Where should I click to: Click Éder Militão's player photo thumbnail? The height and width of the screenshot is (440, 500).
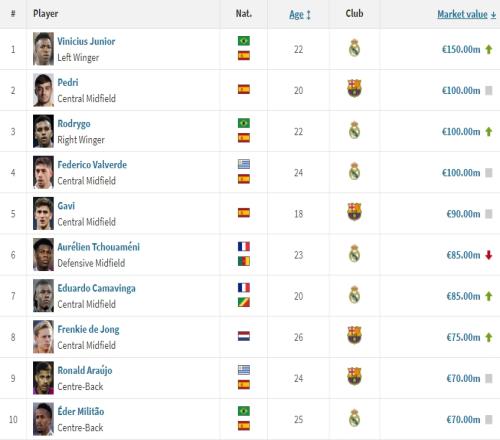coord(43,419)
